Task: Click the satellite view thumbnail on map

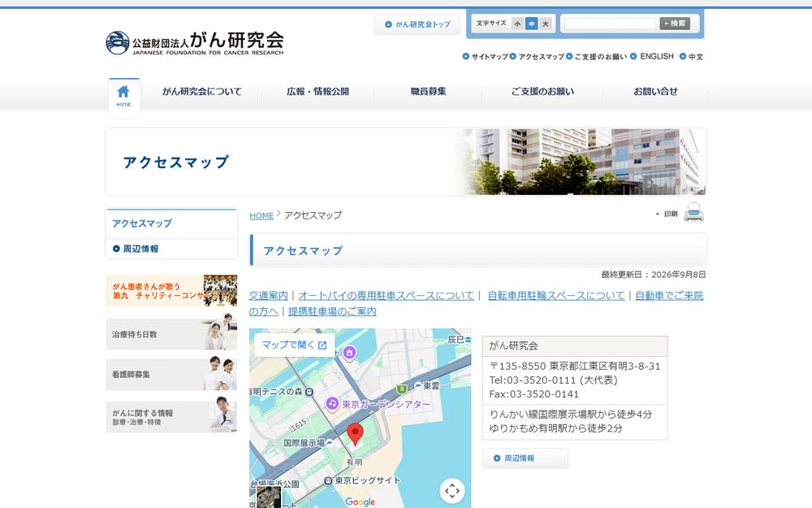Action: 269,497
